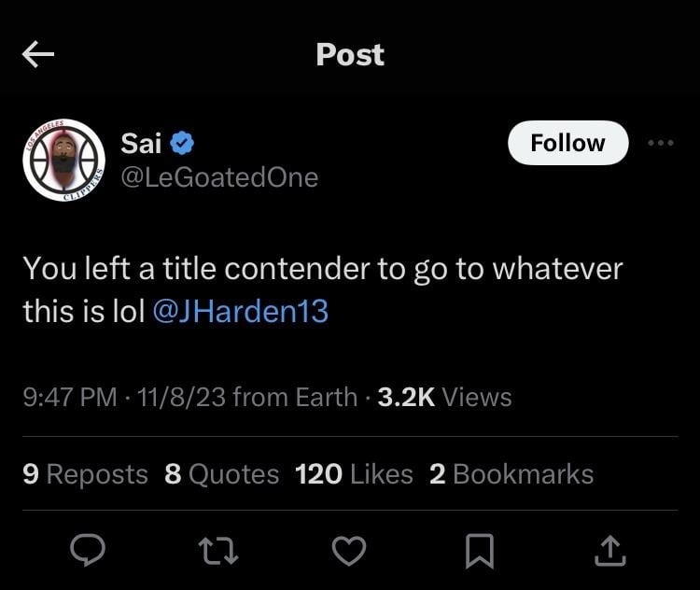Open the @JHarden13 mention link
This screenshot has width=700, height=590.
(x=239, y=311)
